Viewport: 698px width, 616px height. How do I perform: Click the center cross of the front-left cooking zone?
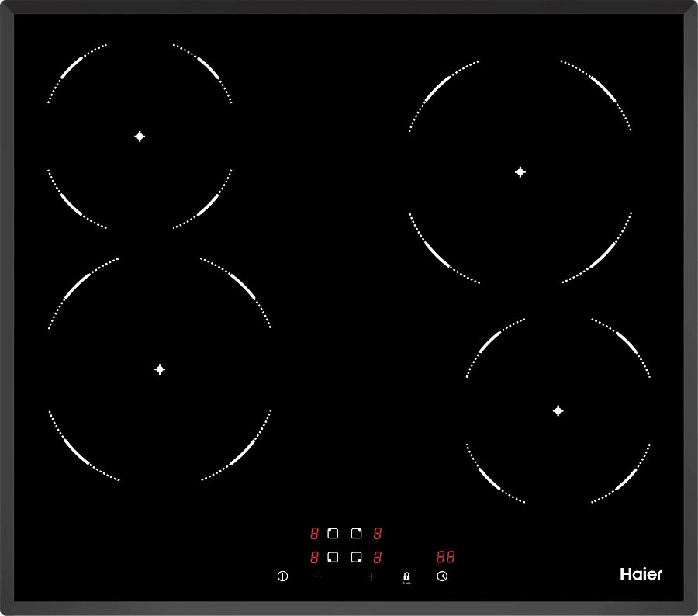[x=160, y=369]
